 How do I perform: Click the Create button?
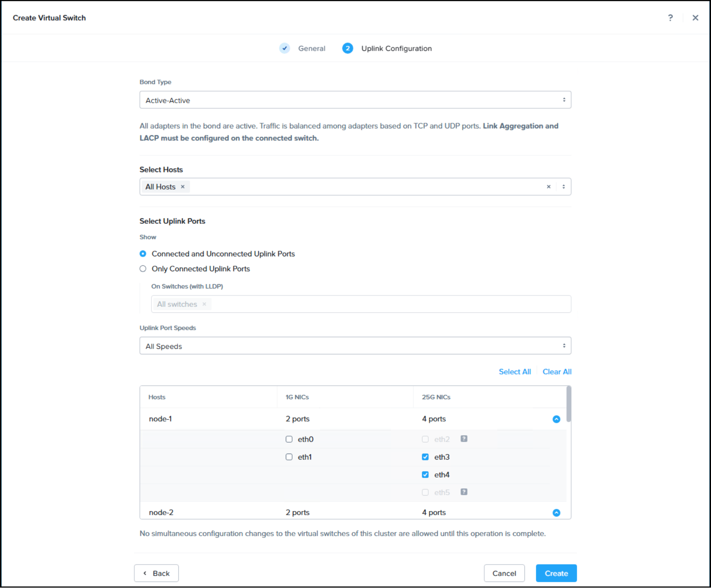tap(556, 573)
